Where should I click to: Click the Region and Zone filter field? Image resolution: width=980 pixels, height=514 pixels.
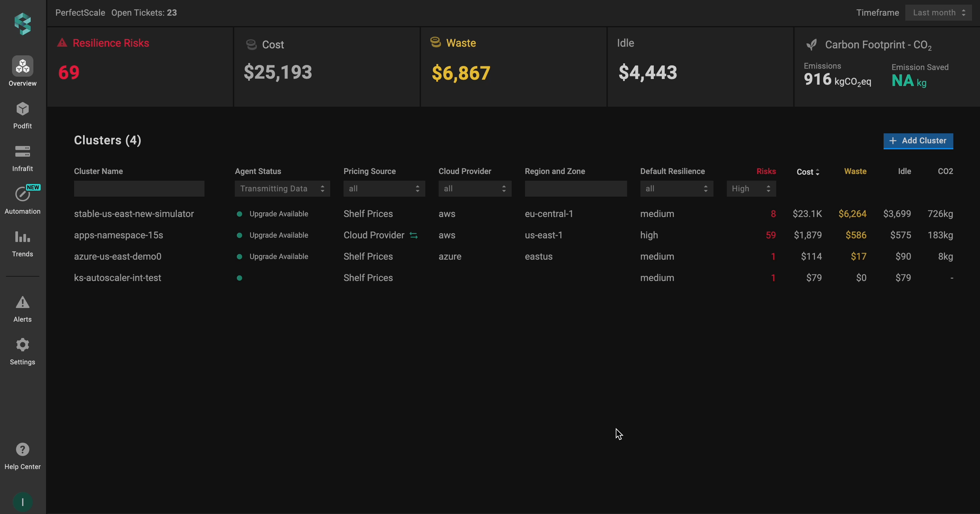(x=576, y=189)
